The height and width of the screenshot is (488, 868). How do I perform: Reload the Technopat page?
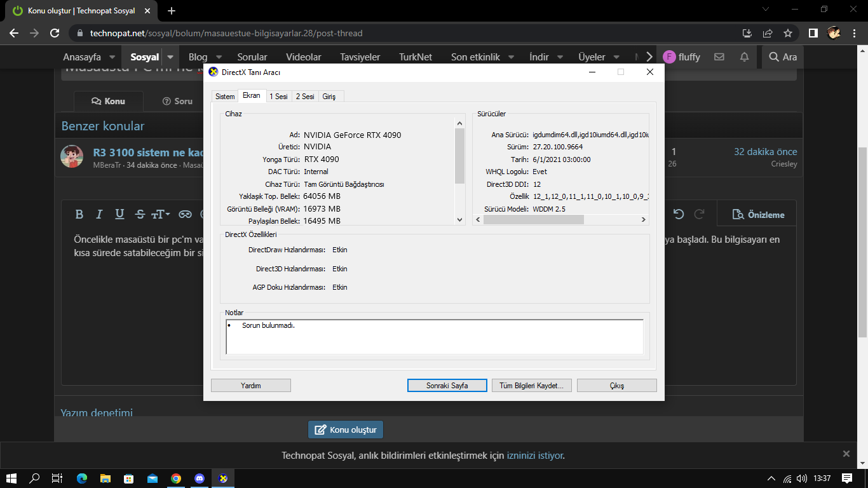pyautogui.click(x=55, y=33)
